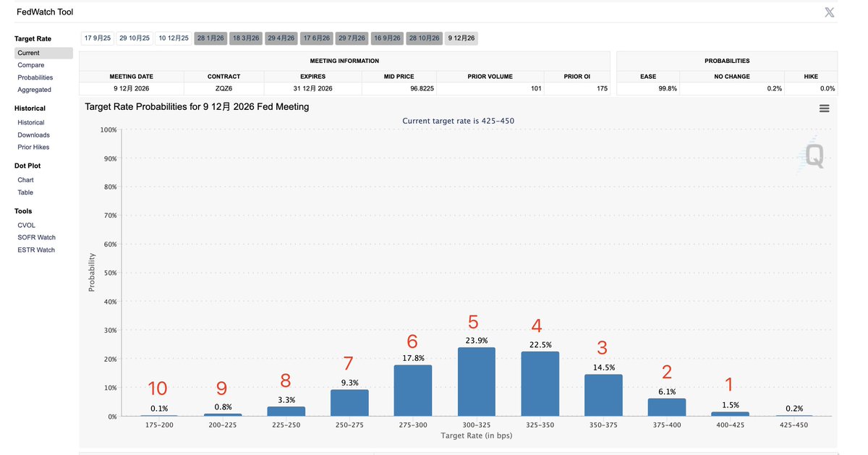Viewport: 868px width, 455px height.
Task: Click the 275-300 probability bar
Action: (413, 391)
